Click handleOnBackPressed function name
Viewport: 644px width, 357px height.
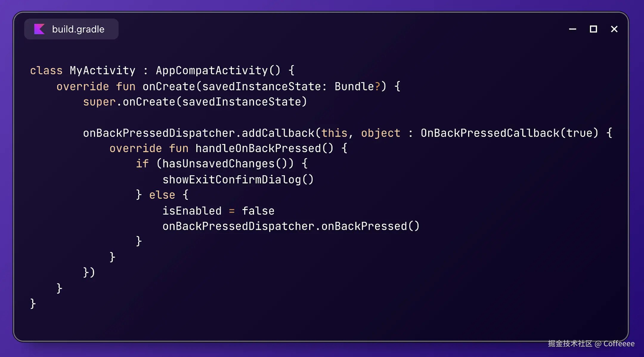pos(258,149)
